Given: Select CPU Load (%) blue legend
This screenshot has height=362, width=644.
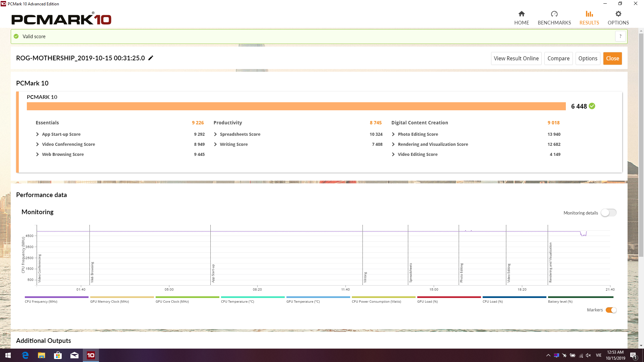Looking at the screenshot, I should click(x=514, y=299).
